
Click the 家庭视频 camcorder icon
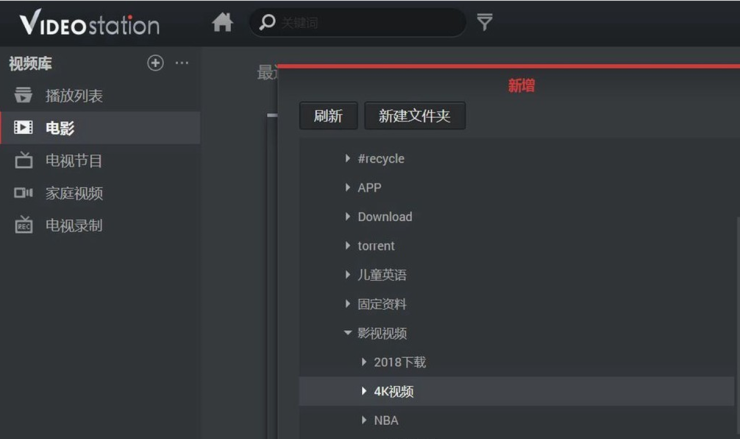(23, 193)
